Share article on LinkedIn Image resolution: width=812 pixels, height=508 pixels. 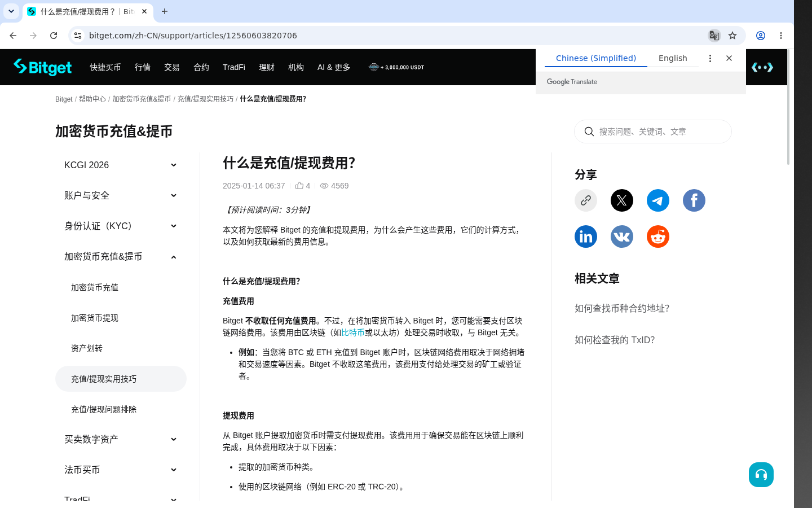click(586, 237)
